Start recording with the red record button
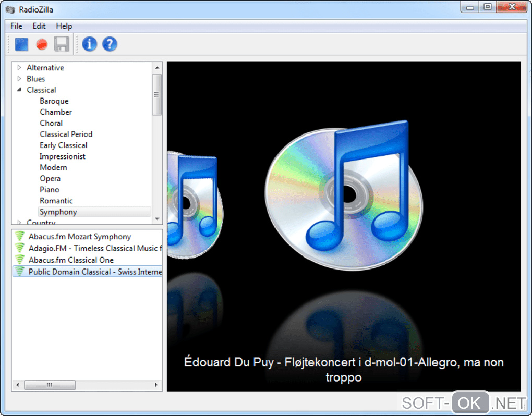 [x=42, y=44]
